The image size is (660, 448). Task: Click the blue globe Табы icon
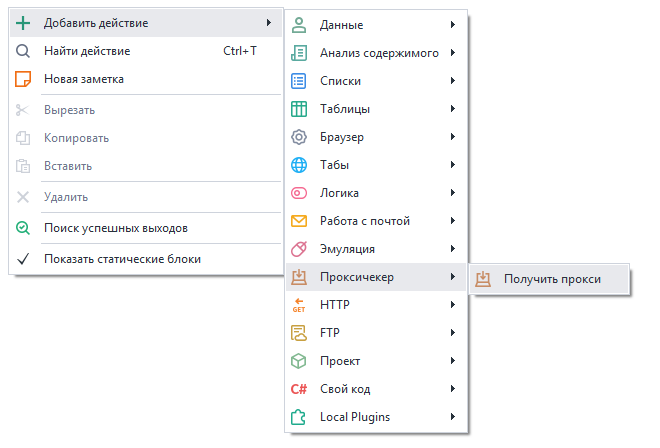point(298,165)
